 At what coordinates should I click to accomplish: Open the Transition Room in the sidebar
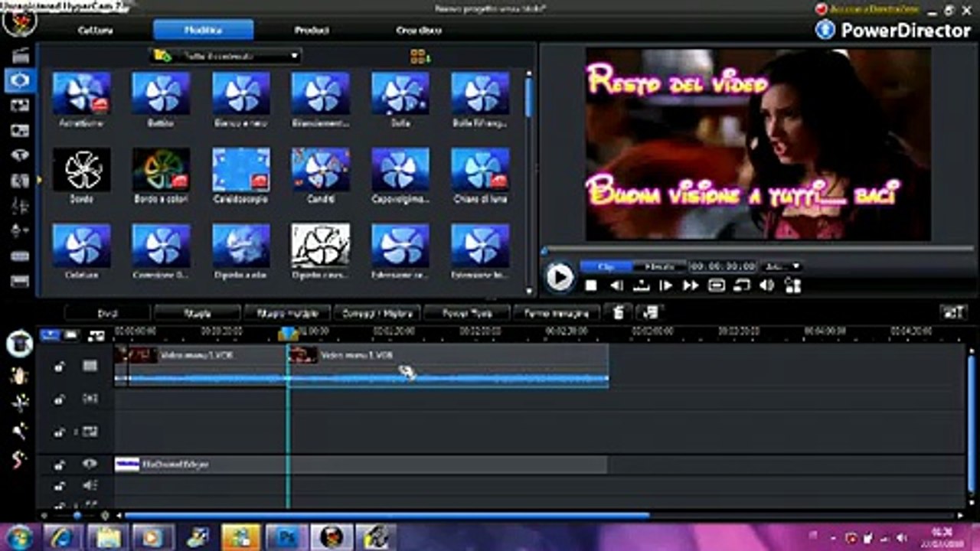20,181
